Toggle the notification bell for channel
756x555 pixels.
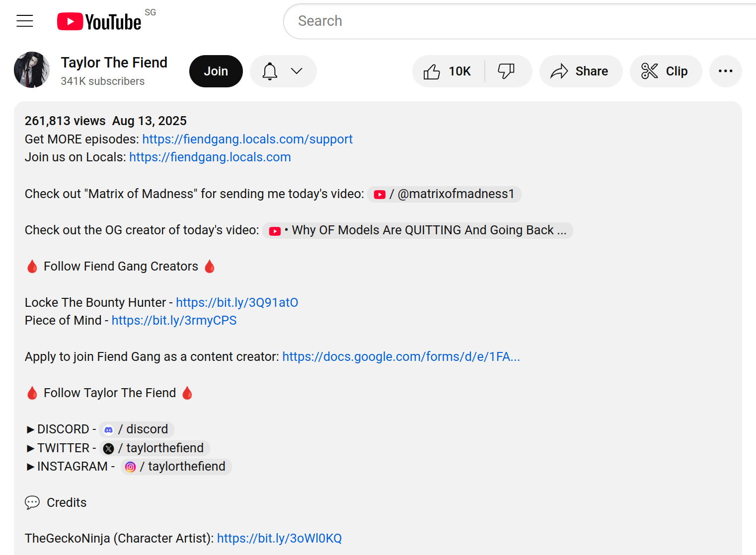point(270,71)
